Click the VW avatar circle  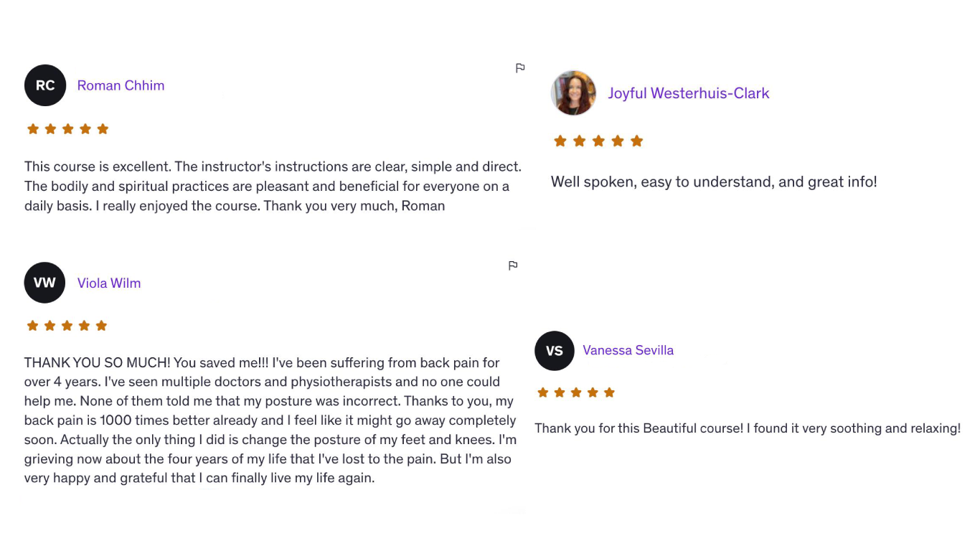pos(44,283)
